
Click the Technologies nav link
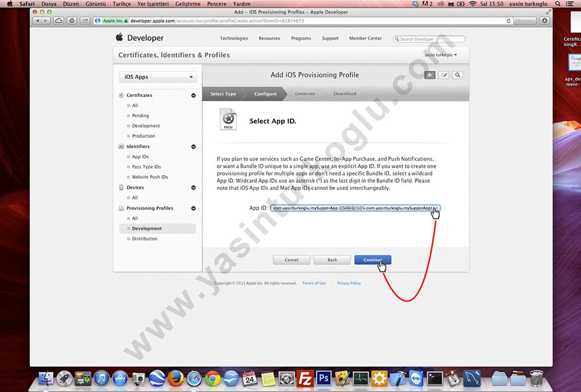click(234, 38)
